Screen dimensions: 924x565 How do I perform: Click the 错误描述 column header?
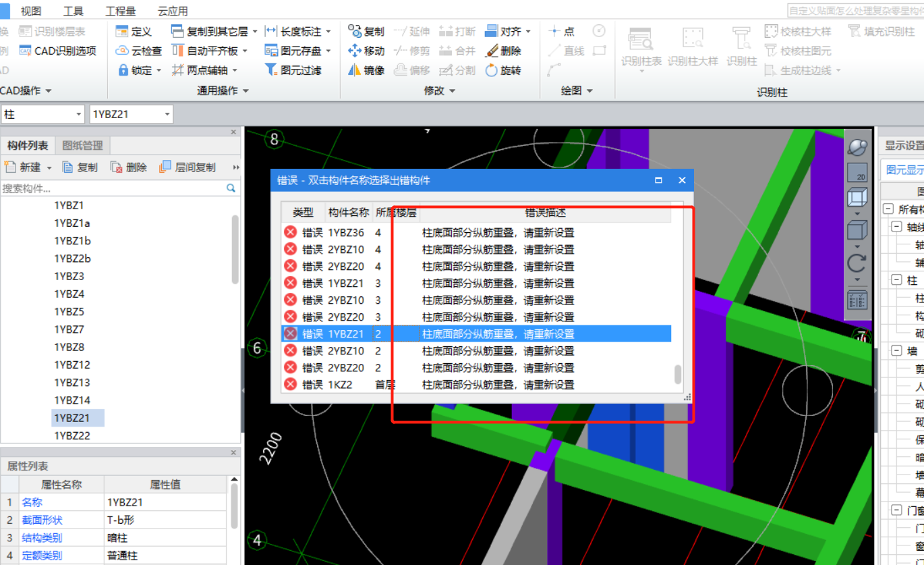click(545, 213)
